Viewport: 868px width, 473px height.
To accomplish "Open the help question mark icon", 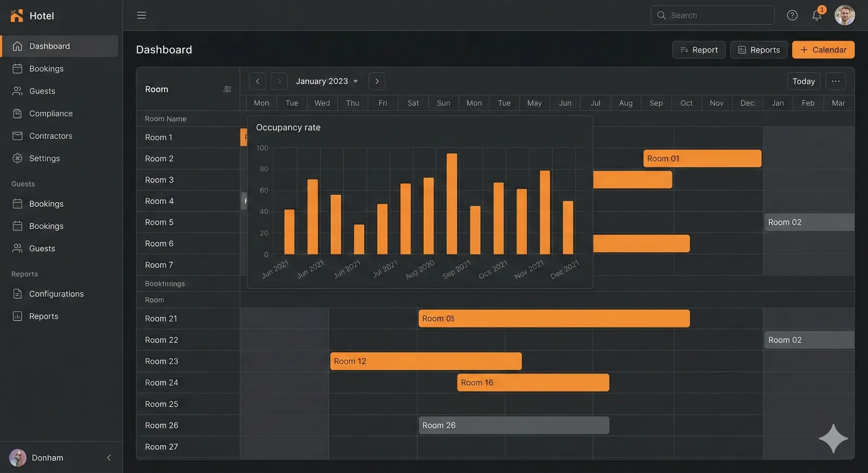I will (x=792, y=15).
